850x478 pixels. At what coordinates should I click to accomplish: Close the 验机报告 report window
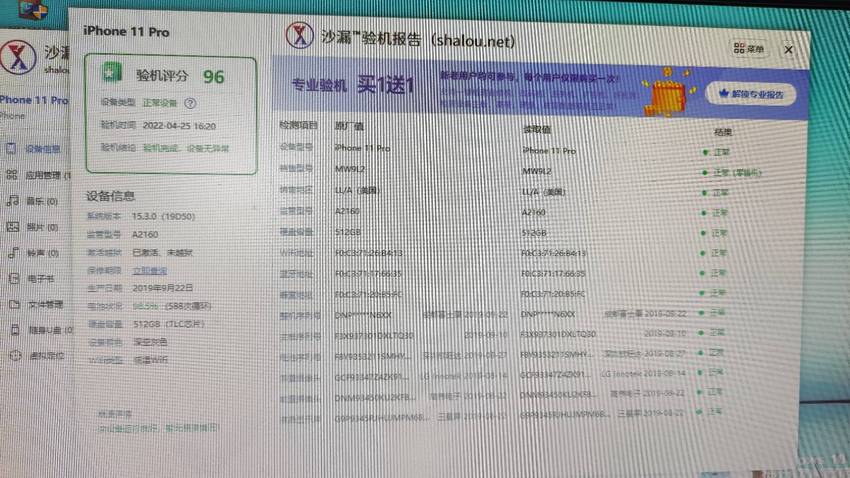[x=788, y=50]
